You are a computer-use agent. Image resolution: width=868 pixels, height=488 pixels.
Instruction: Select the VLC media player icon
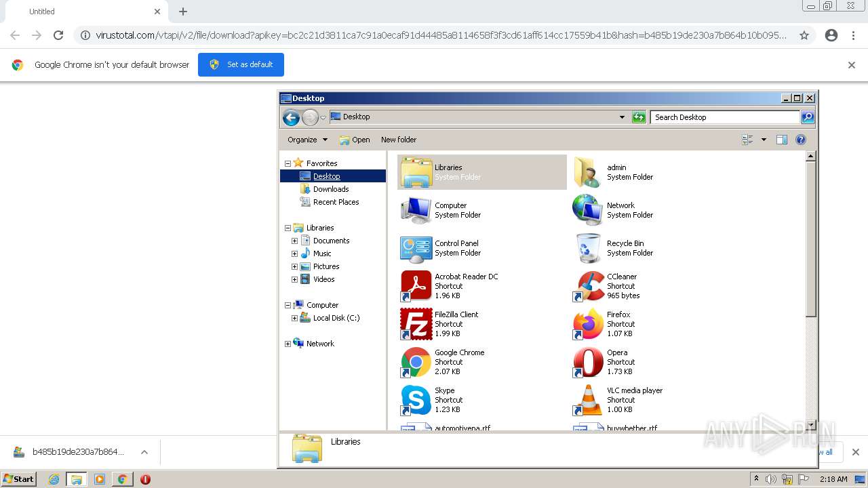pos(588,400)
